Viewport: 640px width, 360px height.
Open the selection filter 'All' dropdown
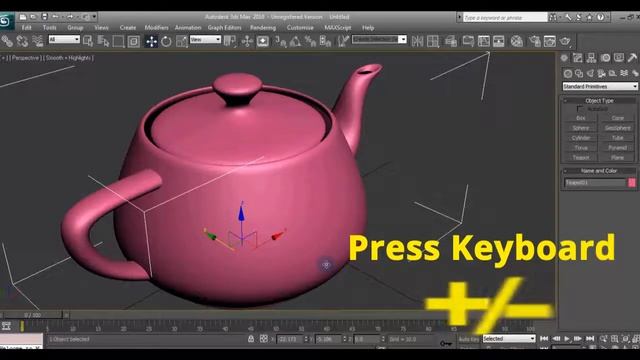point(64,39)
